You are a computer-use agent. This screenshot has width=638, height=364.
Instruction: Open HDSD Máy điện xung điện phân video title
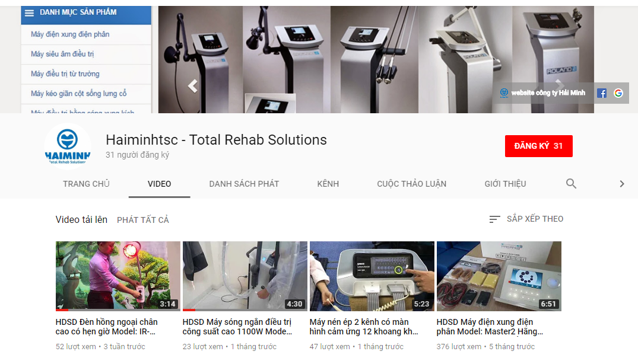pyautogui.click(x=490, y=327)
